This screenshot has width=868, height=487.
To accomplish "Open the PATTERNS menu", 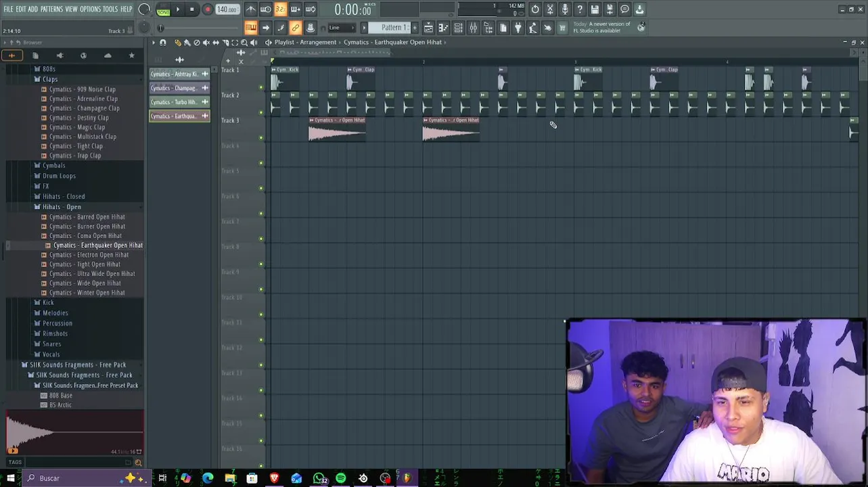I will 51,9.
